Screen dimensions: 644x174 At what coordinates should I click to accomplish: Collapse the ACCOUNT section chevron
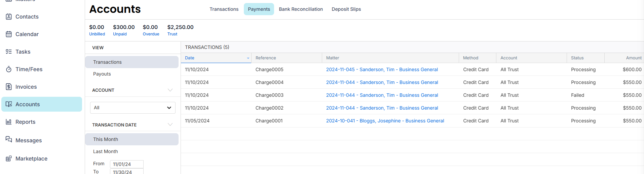pyautogui.click(x=170, y=90)
